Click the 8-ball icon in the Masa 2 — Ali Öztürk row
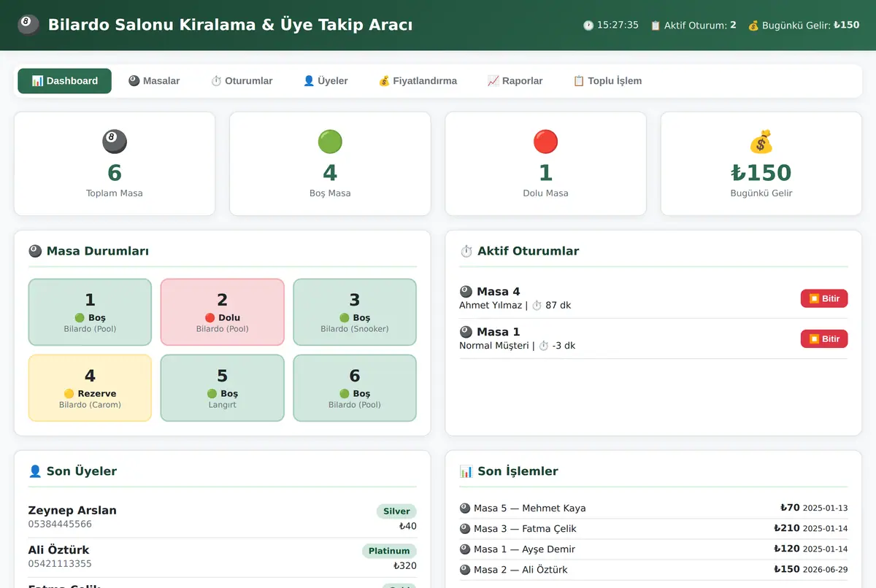The width and height of the screenshot is (876, 588). click(x=465, y=570)
